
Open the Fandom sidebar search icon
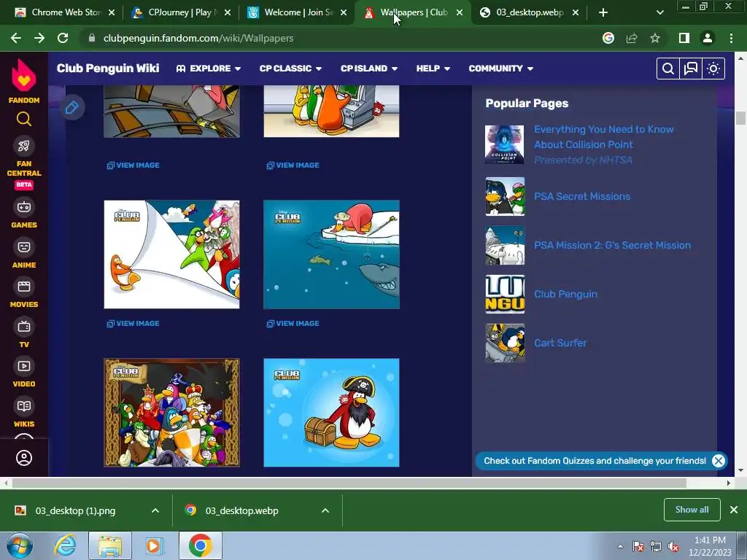24,119
